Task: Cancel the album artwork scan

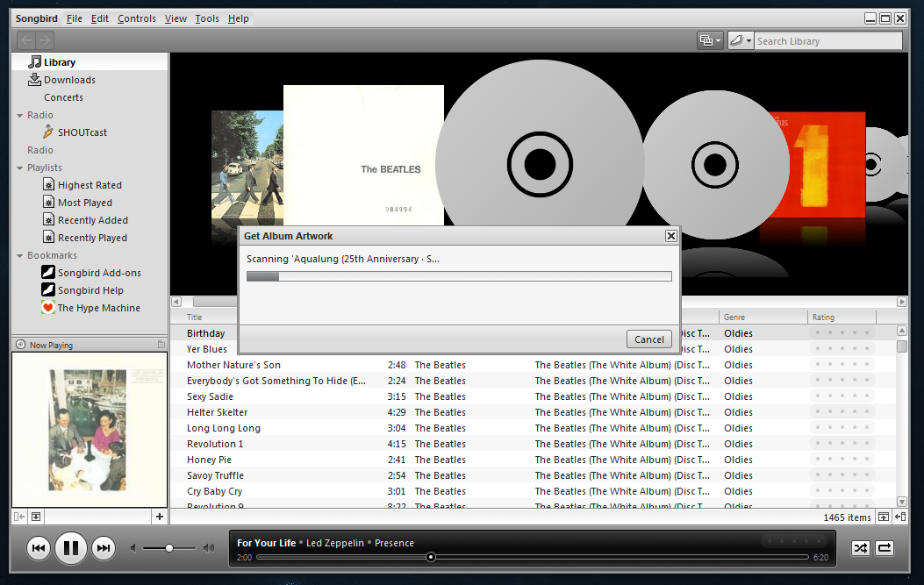Action: pos(649,339)
